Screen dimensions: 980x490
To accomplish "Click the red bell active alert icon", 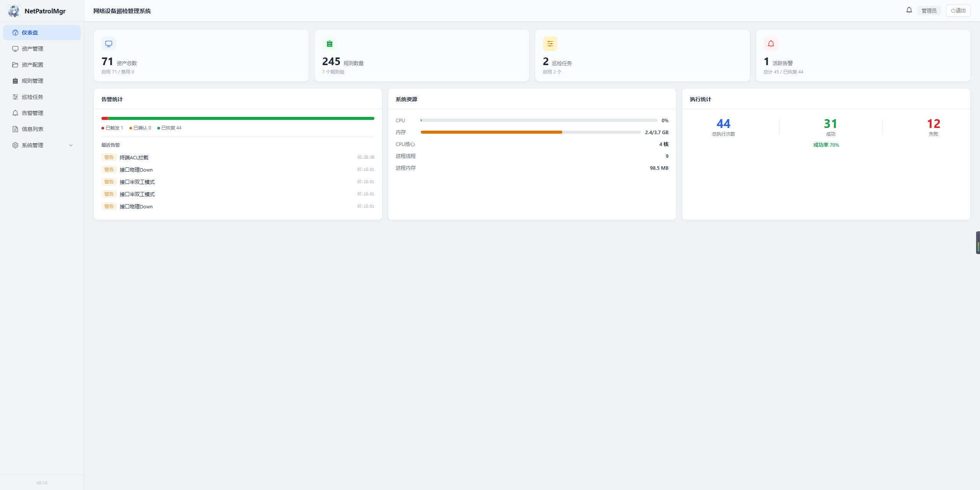I will (x=771, y=44).
